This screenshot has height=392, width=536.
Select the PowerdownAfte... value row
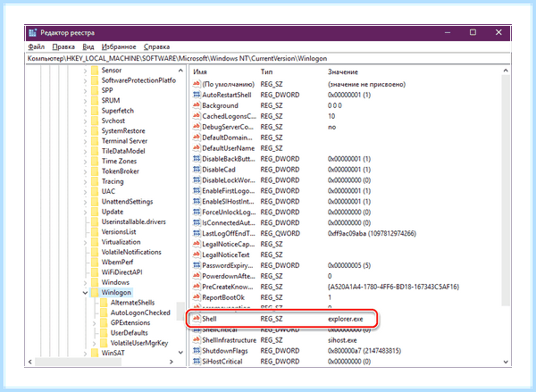(345, 276)
